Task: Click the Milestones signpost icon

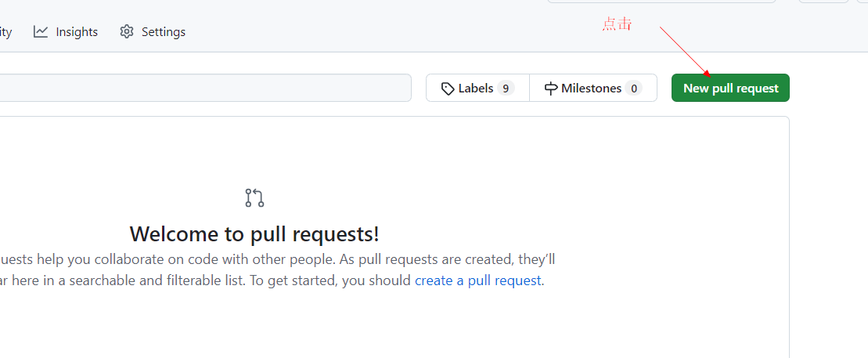Action: click(551, 89)
